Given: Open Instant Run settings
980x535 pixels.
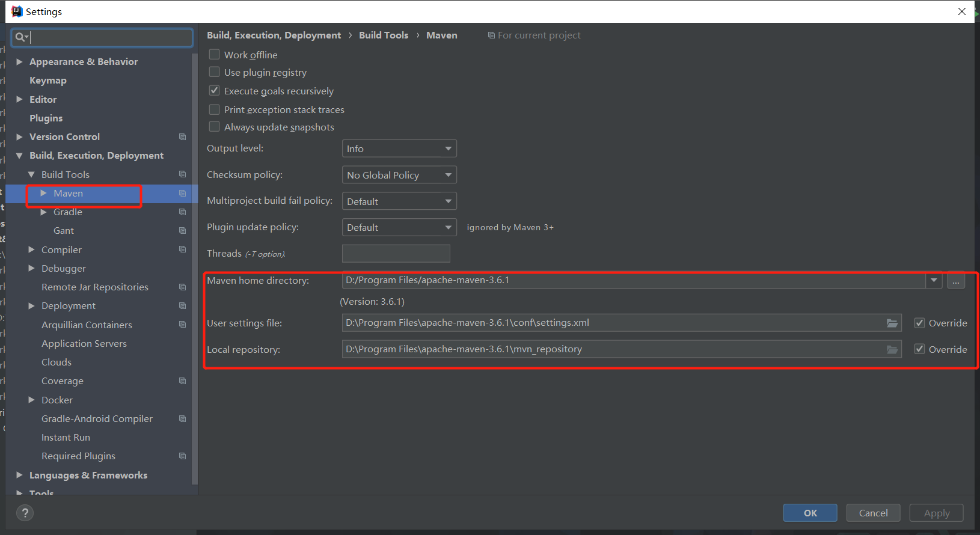Looking at the screenshot, I should pyautogui.click(x=66, y=438).
